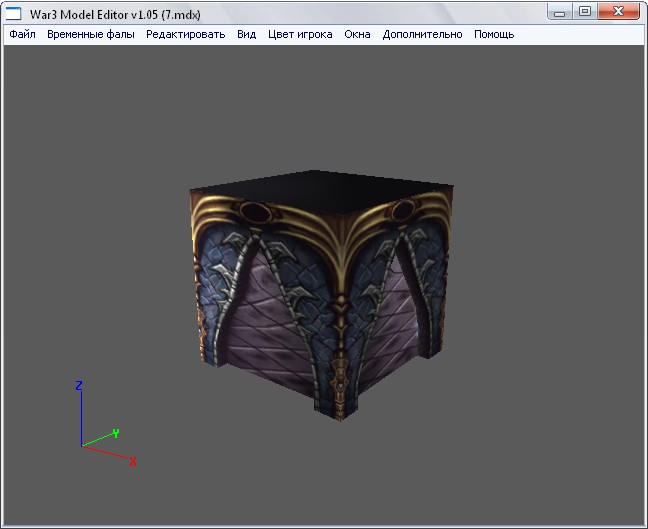Open the Цвет игрока menu
The image size is (648, 529).
300,34
